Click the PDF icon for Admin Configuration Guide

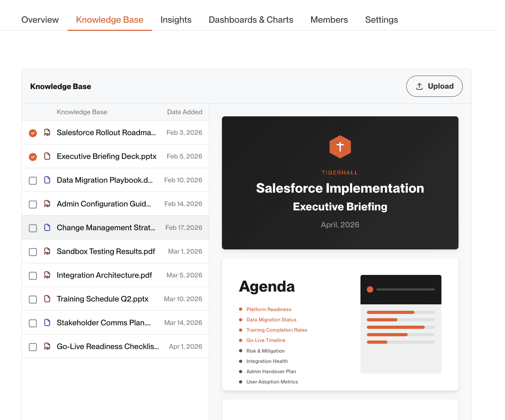coord(47,204)
